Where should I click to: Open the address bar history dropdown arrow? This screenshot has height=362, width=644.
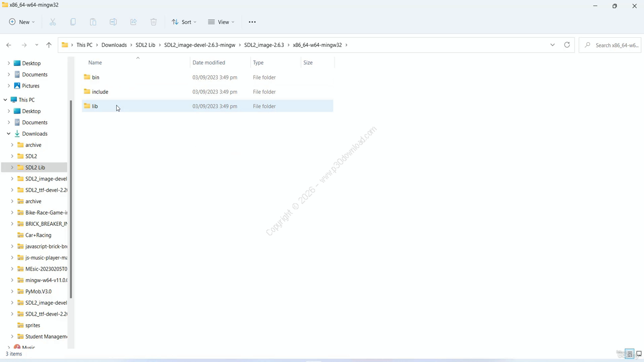coord(552,45)
